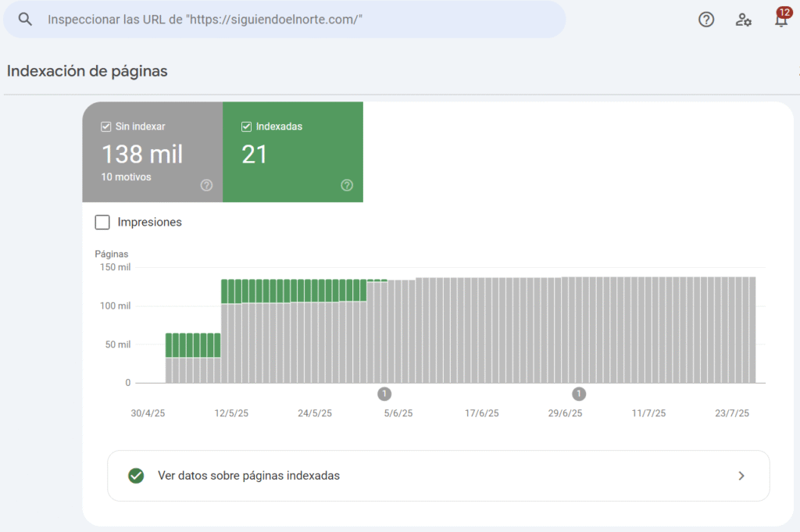Click help icon on Indexadas card
This screenshot has width=800, height=532.
point(347,185)
